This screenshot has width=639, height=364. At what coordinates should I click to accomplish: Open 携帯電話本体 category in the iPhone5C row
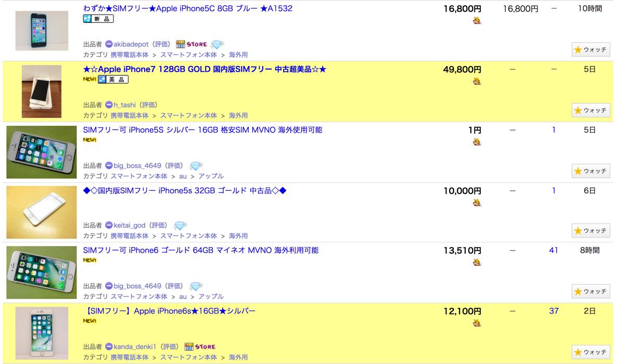[x=130, y=55]
